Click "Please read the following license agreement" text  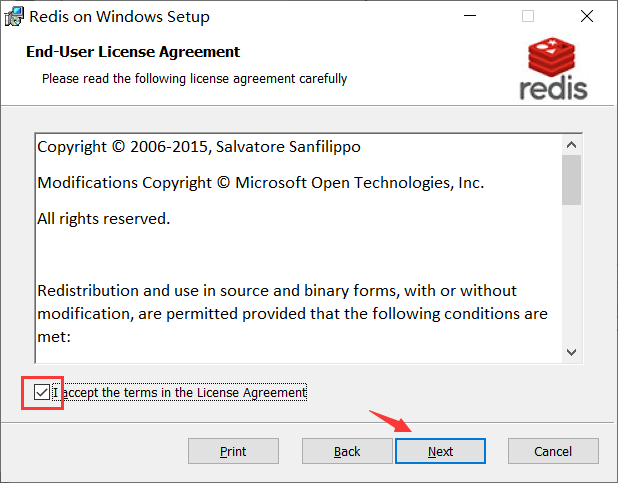click(194, 78)
